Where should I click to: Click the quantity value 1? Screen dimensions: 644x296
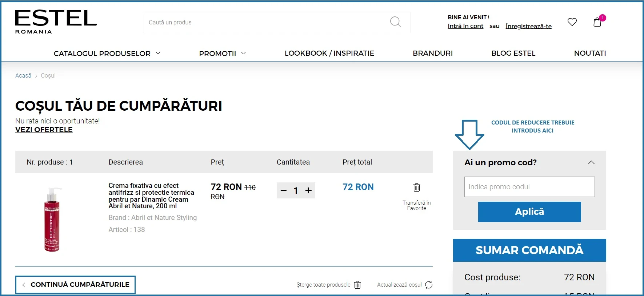(x=296, y=190)
